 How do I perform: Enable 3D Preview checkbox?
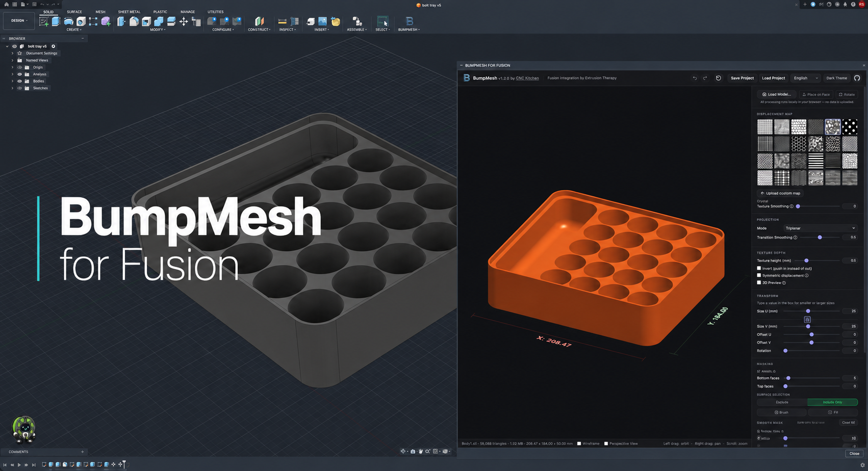click(759, 282)
